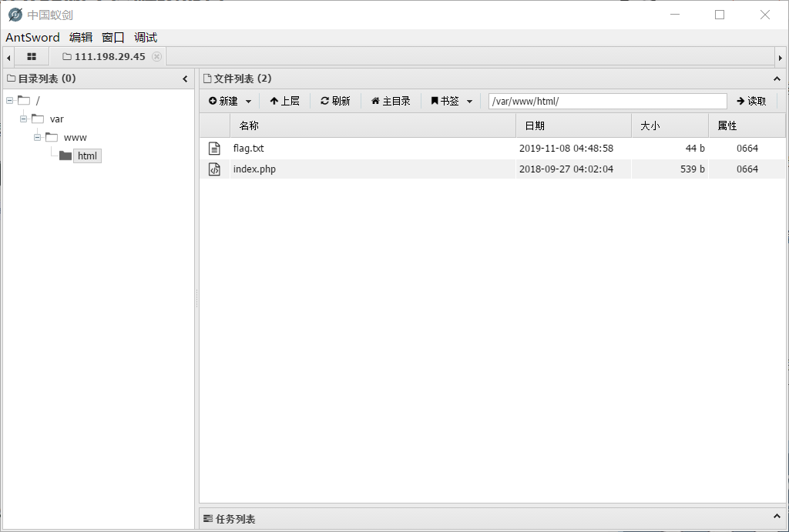Click the 书签 bookmark button
Screen dimensions: 789x532
click(x=445, y=101)
